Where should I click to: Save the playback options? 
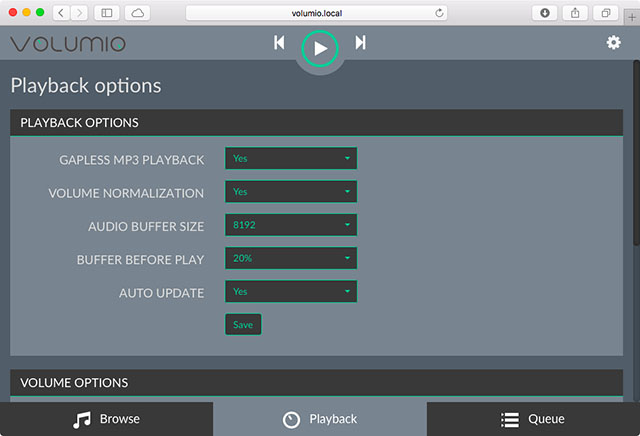243,325
